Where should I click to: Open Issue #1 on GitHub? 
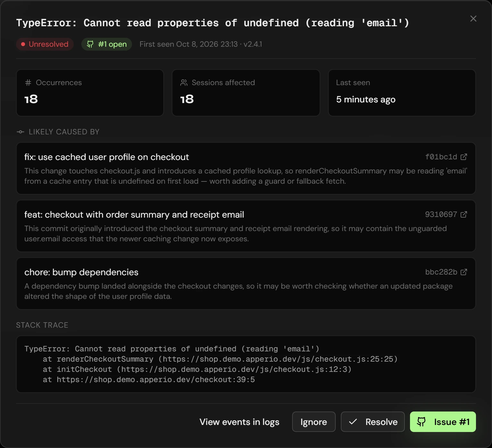point(443,422)
